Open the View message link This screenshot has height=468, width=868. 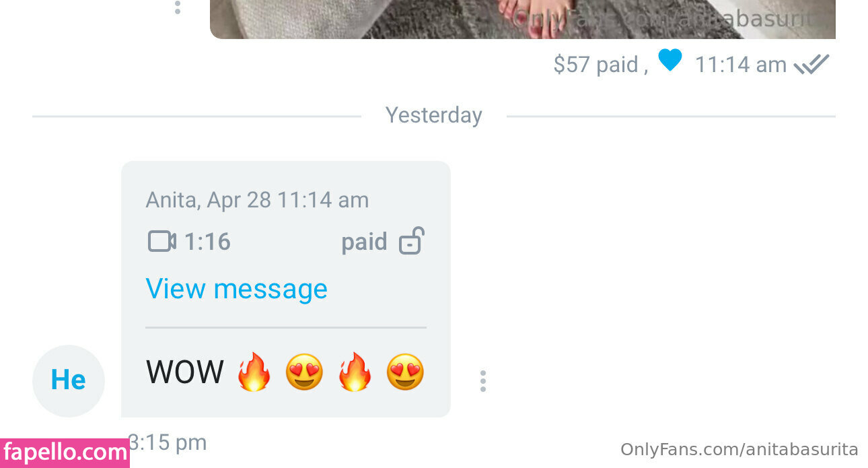point(236,289)
